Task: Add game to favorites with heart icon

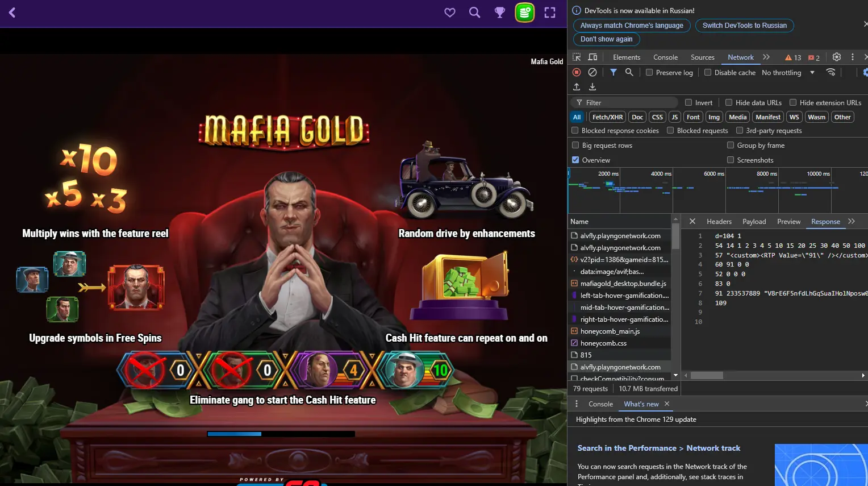Action: coord(450,13)
